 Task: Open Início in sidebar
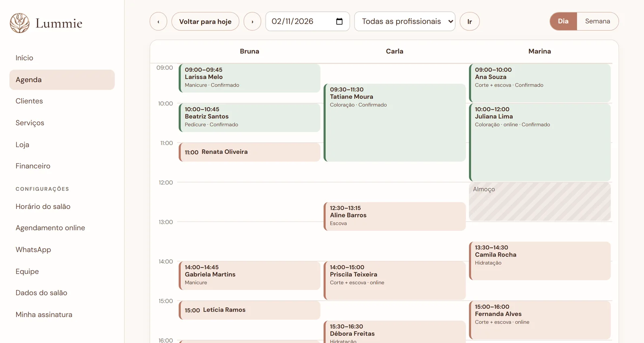(x=62, y=58)
